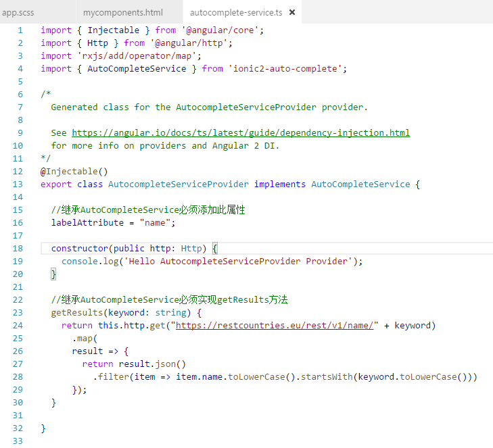Click startsWith on line 28
The height and width of the screenshot is (448, 493).
click(x=327, y=376)
